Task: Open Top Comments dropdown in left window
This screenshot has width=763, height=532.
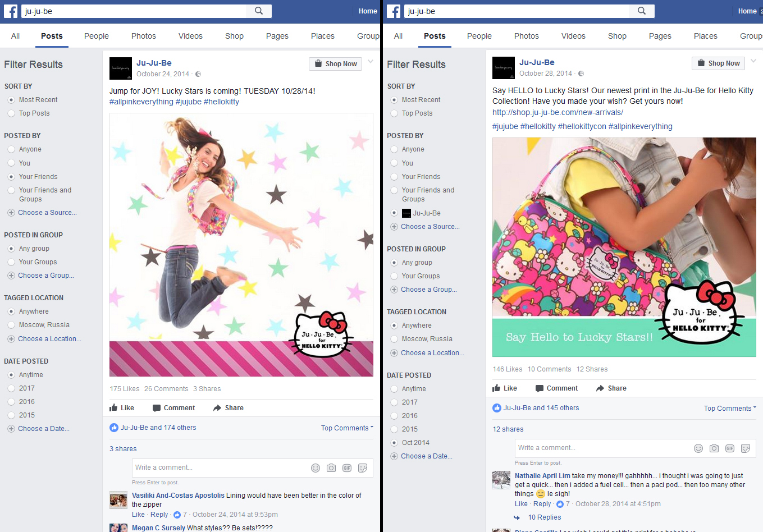Action: tap(347, 428)
